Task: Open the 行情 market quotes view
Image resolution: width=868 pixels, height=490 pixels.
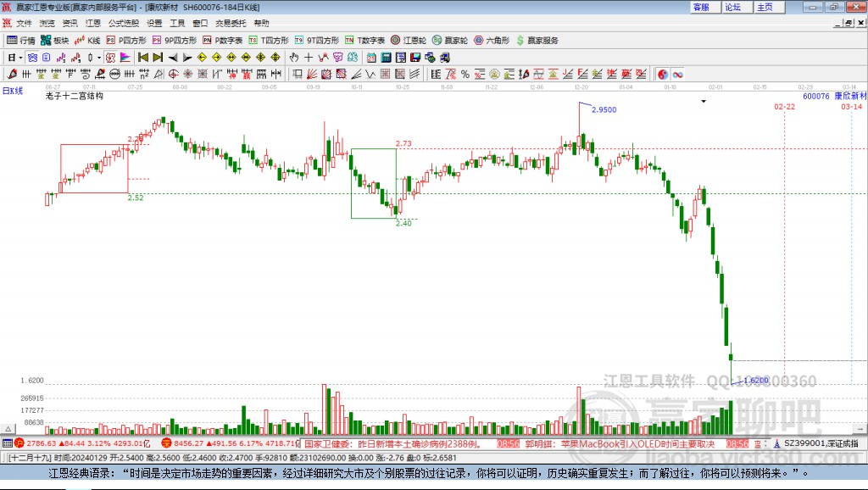Action: pyautogui.click(x=20, y=41)
